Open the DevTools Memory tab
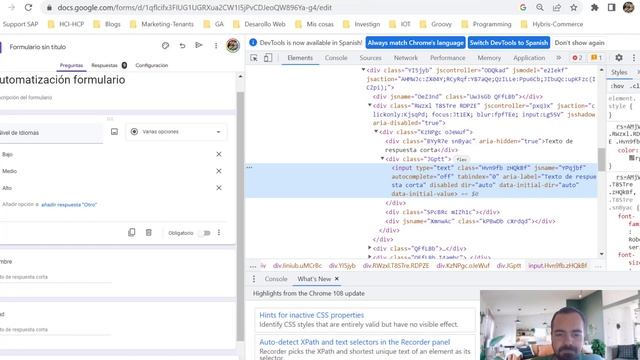The image size is (640, 360). [x=489, y=58]
